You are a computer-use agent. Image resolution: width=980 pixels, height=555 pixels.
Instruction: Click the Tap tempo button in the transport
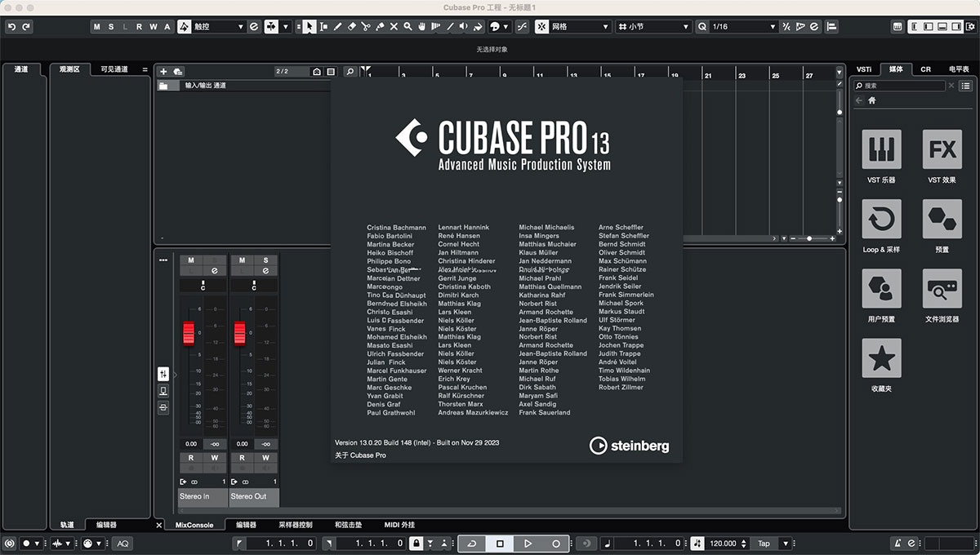tap(764, 543)
